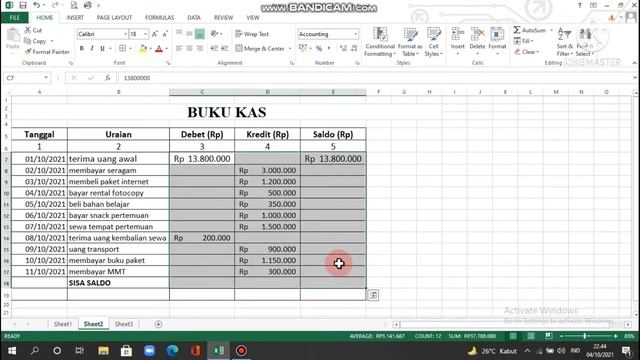Image resolution: width=640 pixels, height=360 pixels.
Task: Click the formula bar showing 13800000
Action: (376, 78)
